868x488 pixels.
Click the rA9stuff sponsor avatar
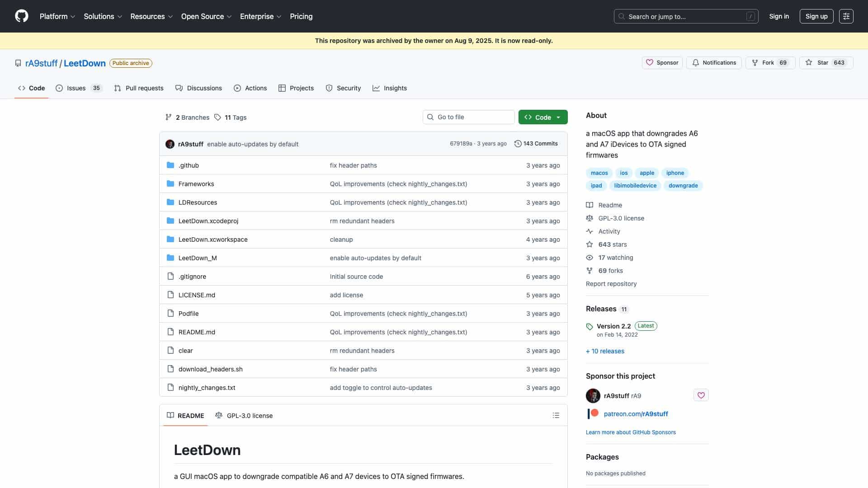tap(593, 395)
